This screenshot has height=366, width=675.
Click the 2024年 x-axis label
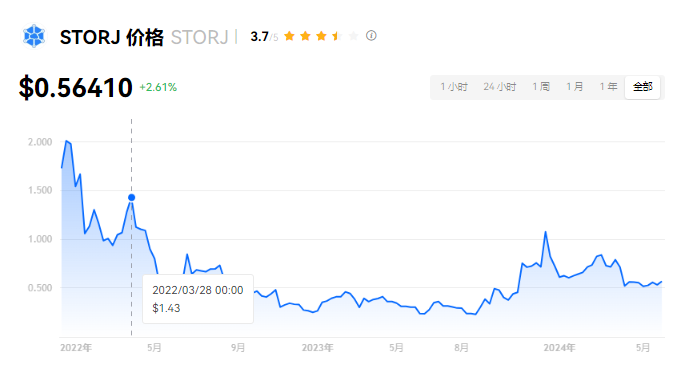pos(559,347)
